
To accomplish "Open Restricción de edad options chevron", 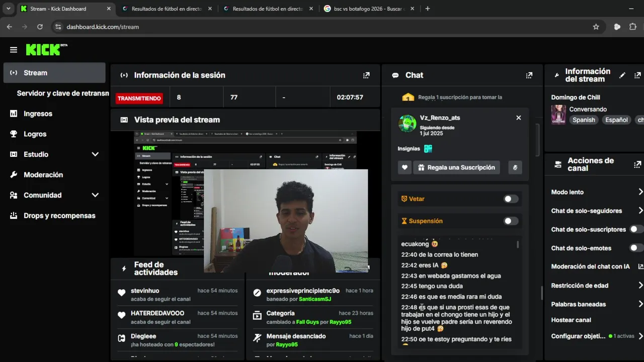I will tap(640, 286).
